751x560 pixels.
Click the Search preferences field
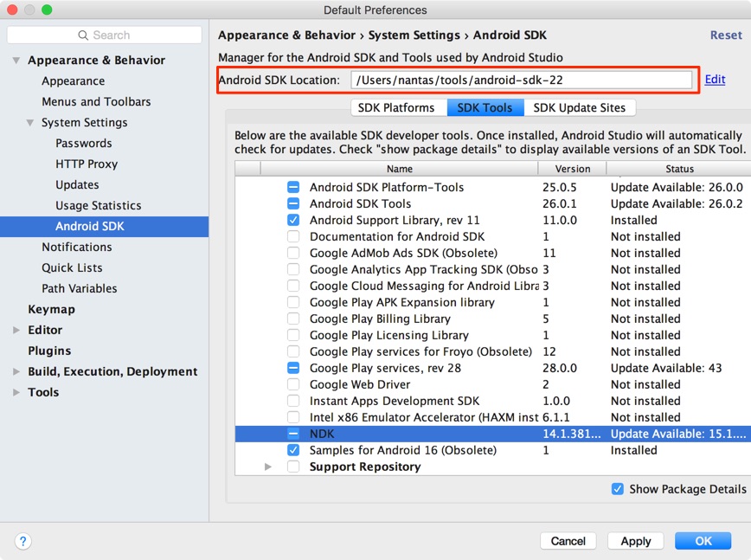[x=104, y=35]
